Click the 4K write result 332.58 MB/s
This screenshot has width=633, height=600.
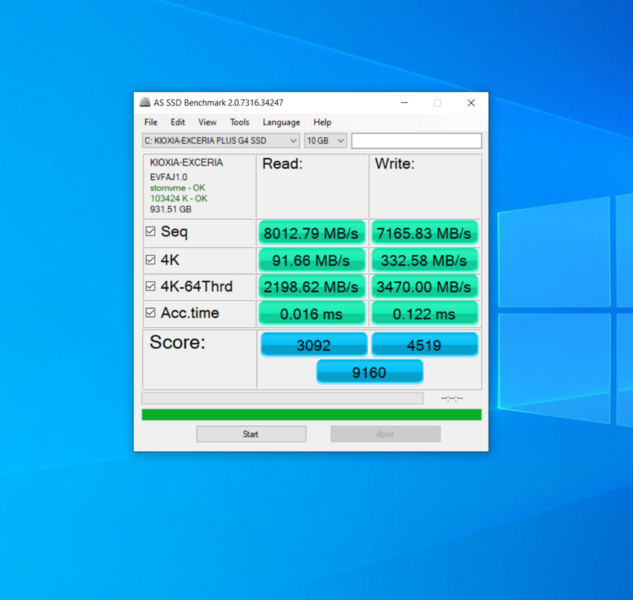pos(425,260)
